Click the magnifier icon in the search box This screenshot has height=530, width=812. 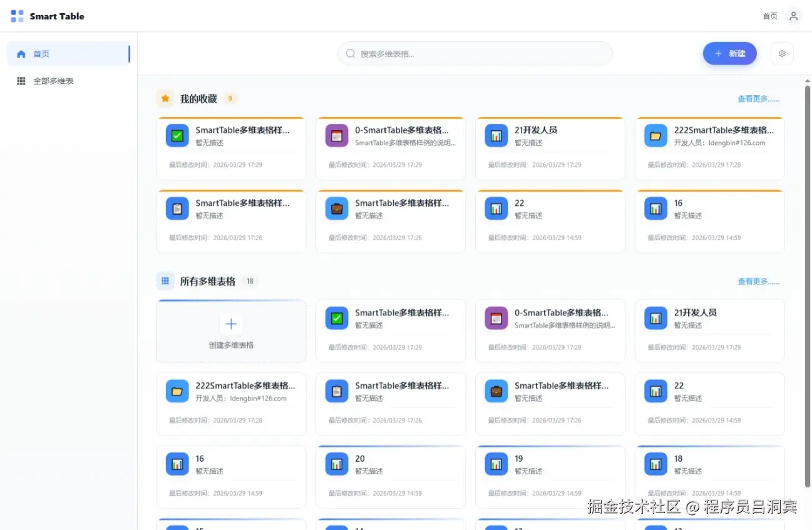351,54
